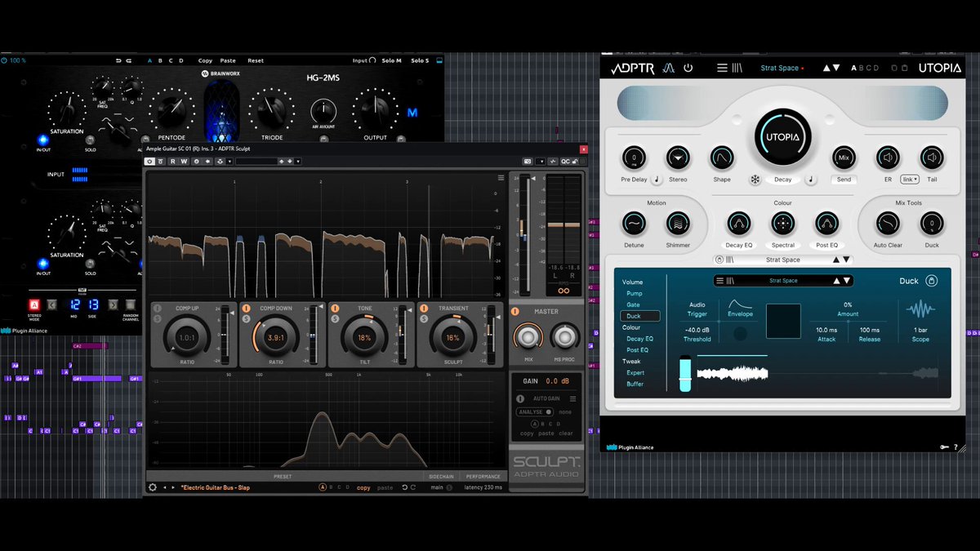
Task: Open the Strat Space preset dropdown in Duck panel
Action: pyautogui.click(x=783, y=281)
